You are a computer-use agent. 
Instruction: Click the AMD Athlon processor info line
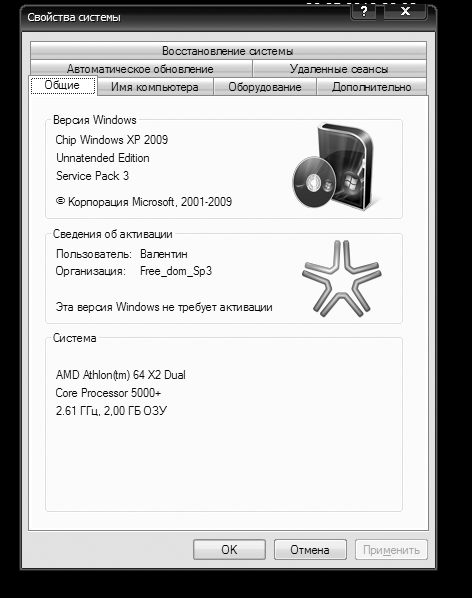pyautogui.click(x=121, y=375)
